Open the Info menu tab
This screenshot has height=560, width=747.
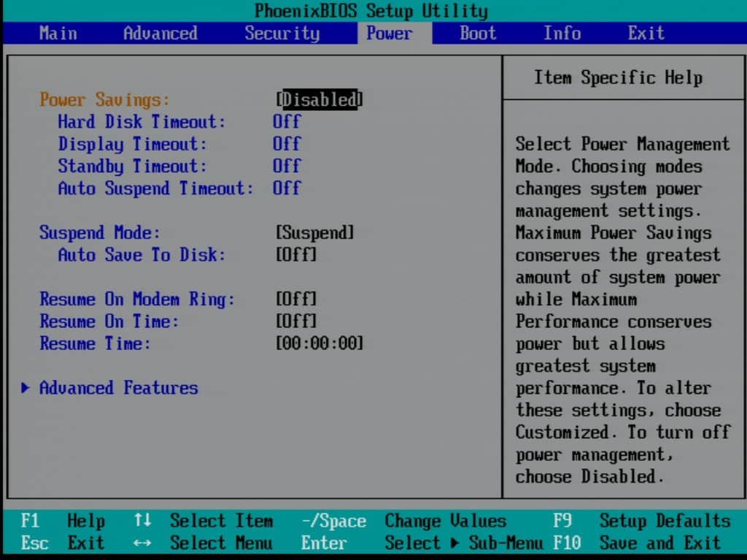click(562, 34)
